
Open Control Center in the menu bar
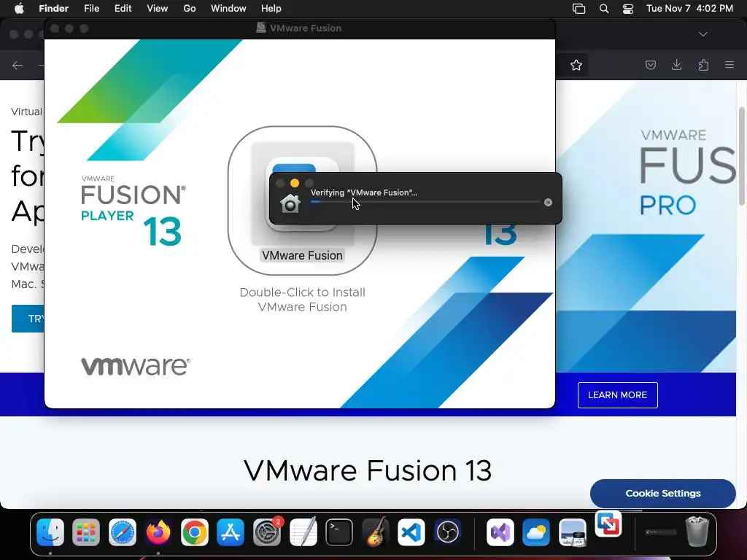click(628, 9)
